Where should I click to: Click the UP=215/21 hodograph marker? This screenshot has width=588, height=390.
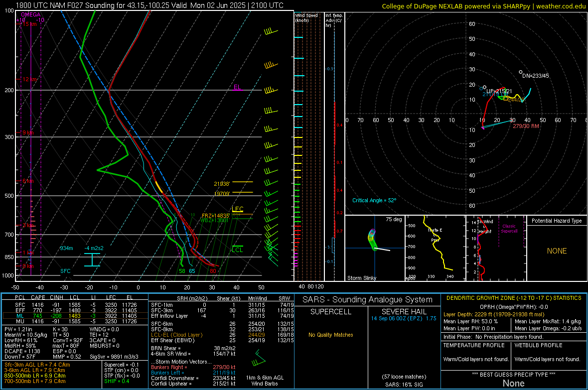499,91
